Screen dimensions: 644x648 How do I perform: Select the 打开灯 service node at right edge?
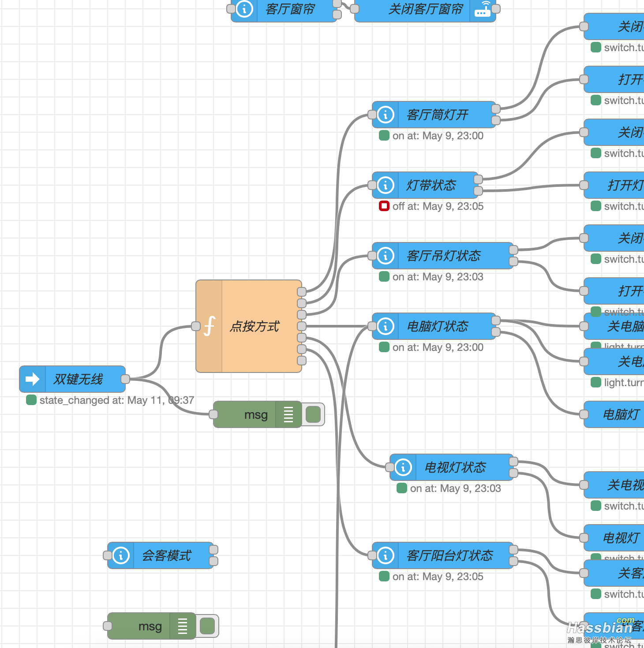[614, 185]
